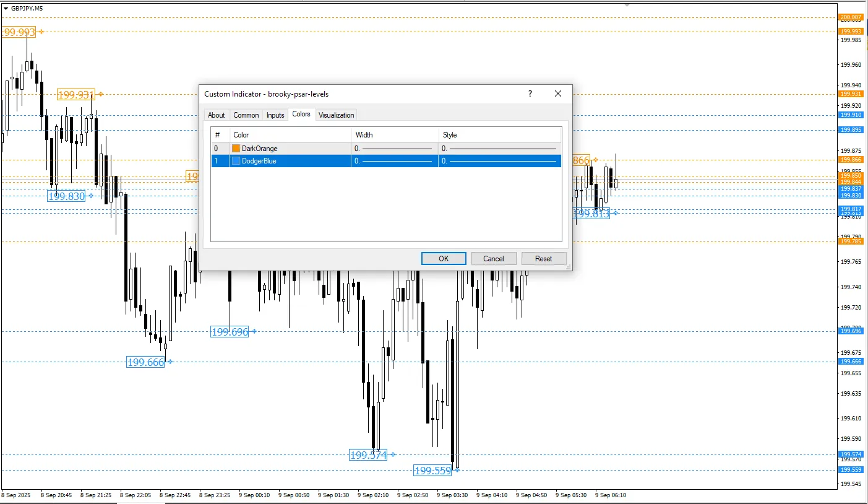Viewport: 868px width, 504px height.
Task: Select row 0 index cell
Action: point(220,149)
